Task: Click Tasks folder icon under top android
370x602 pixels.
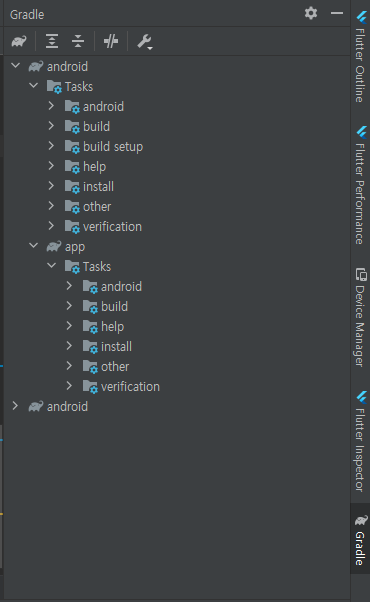Action: [x=54, y=87]
